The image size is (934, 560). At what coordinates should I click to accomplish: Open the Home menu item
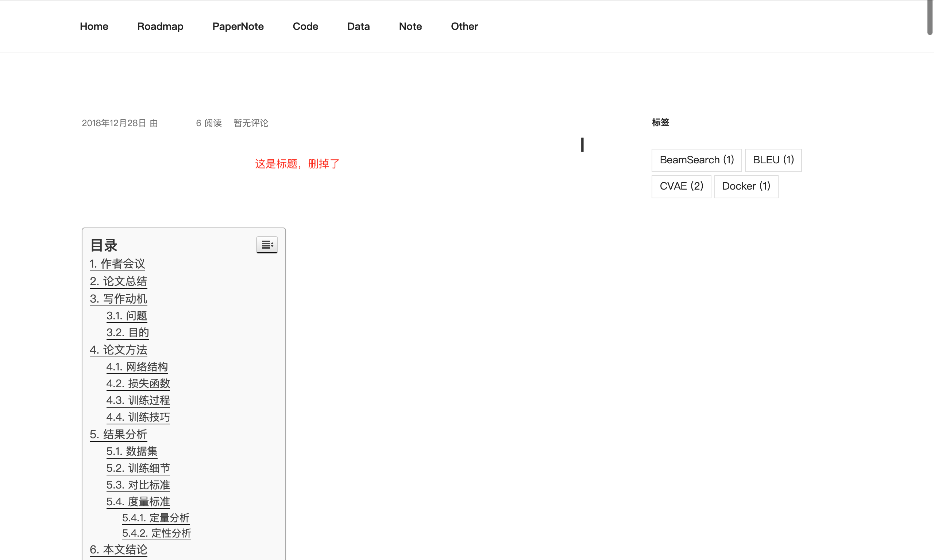coord(94,26)
